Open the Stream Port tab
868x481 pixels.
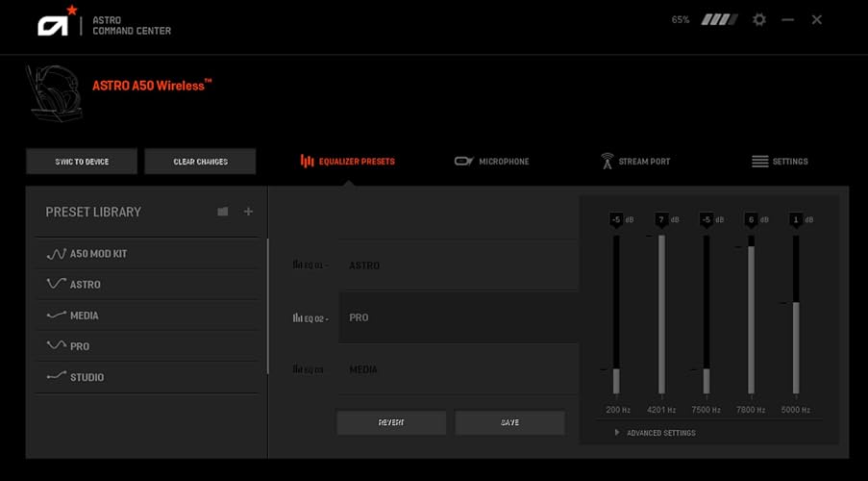point(635,162)
